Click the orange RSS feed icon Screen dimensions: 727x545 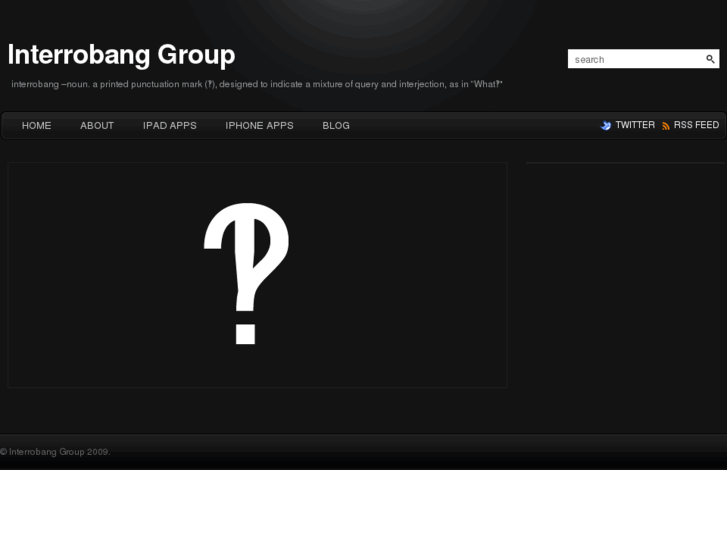click(x=666, y=126)
